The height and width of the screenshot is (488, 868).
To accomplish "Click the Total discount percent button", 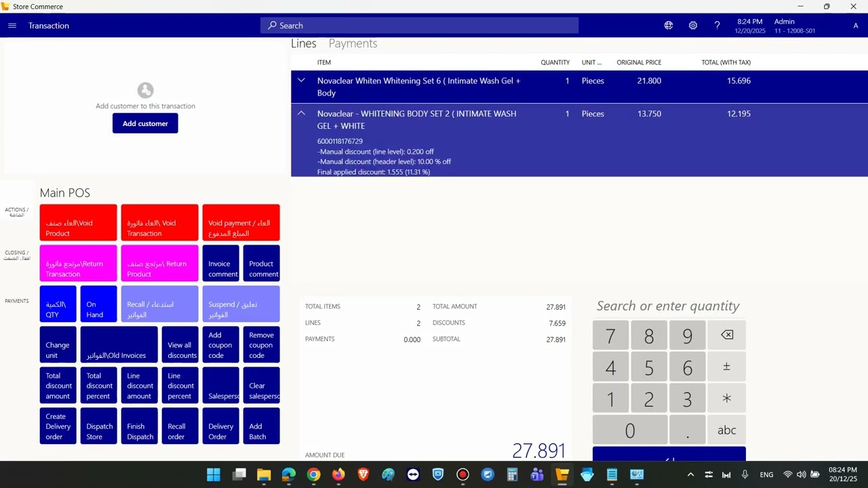I will [98, 386].
